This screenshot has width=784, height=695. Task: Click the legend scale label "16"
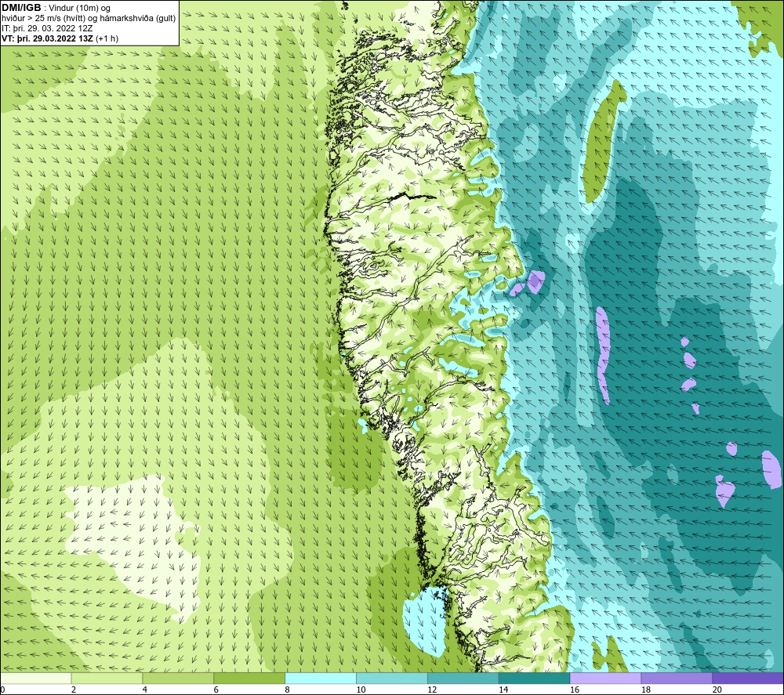pyautogui.click(x=575, y=690)
